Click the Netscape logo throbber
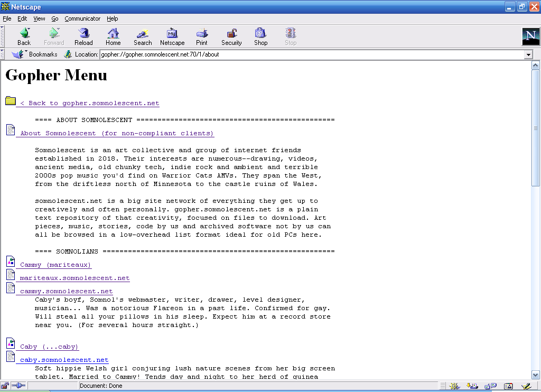The image size is (541, 392). pos(530,36)
